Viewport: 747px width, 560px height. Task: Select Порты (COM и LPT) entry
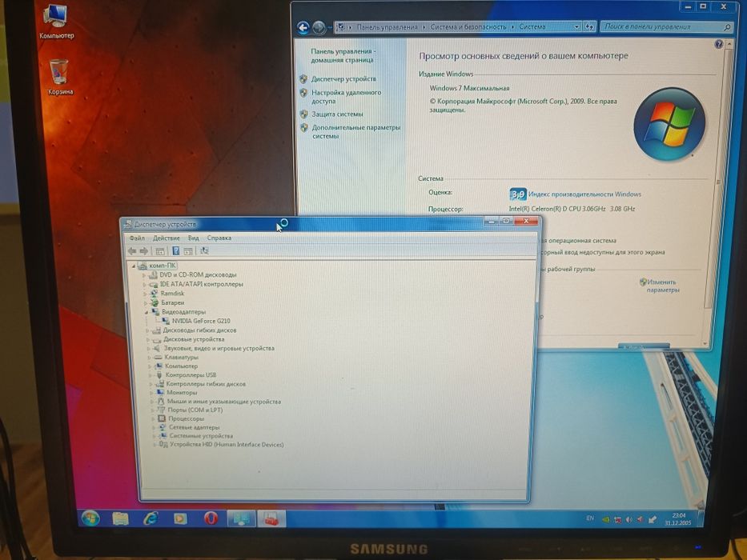tap(195, 410)
